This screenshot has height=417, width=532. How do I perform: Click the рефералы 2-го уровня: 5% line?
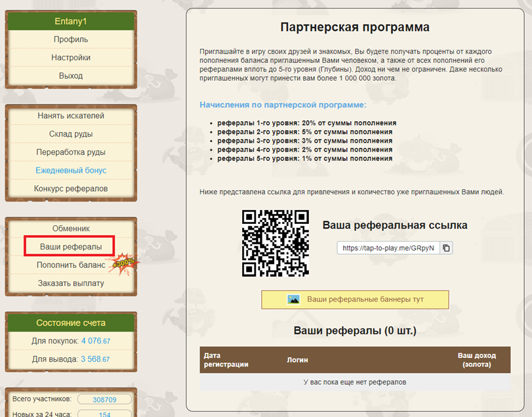coord(304,132)
